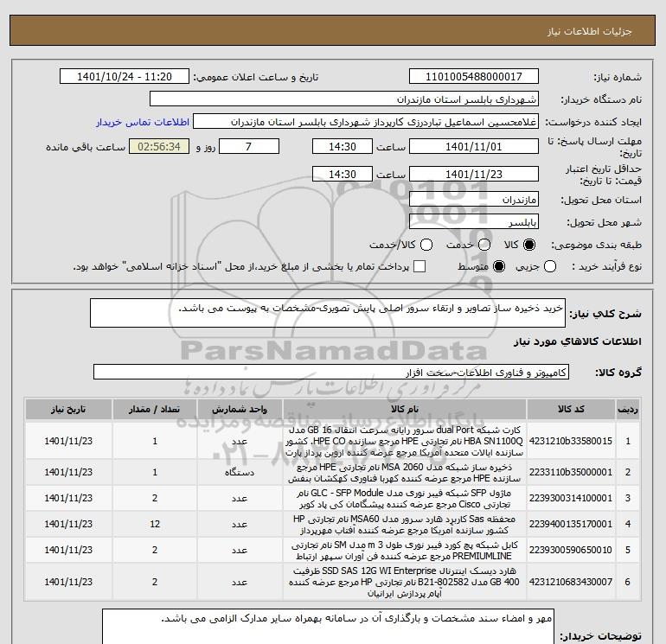This screenshot has width=666, height=644.
Task: Click product code 423121068343​0007
Action: click(x=571, y=582)
